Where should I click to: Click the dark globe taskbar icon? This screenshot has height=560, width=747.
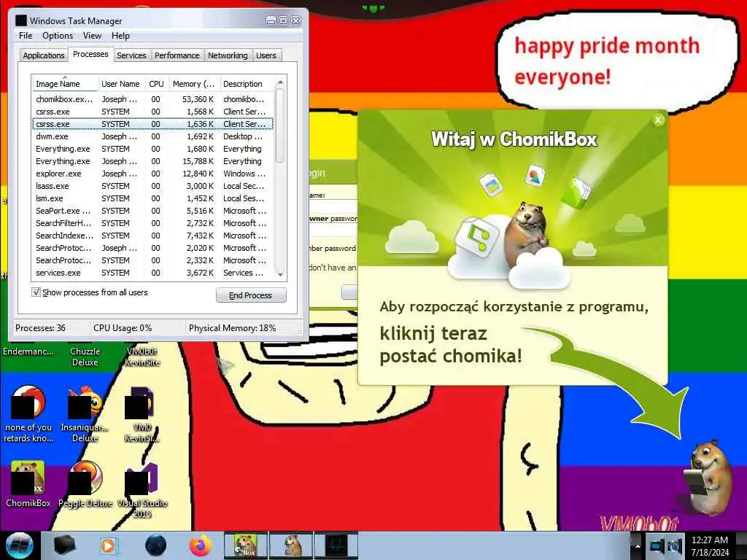pyautogui.click(x=156, y=545)
